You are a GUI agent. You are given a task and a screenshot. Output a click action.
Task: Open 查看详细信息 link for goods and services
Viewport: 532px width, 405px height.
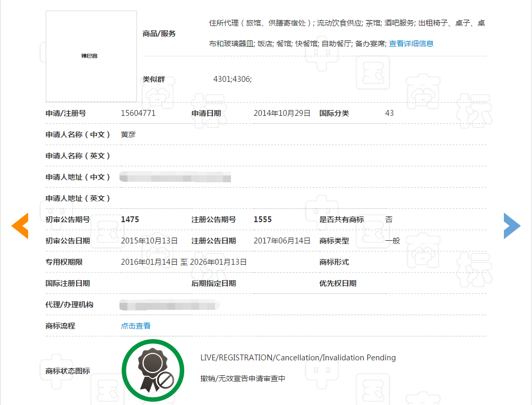410,44
